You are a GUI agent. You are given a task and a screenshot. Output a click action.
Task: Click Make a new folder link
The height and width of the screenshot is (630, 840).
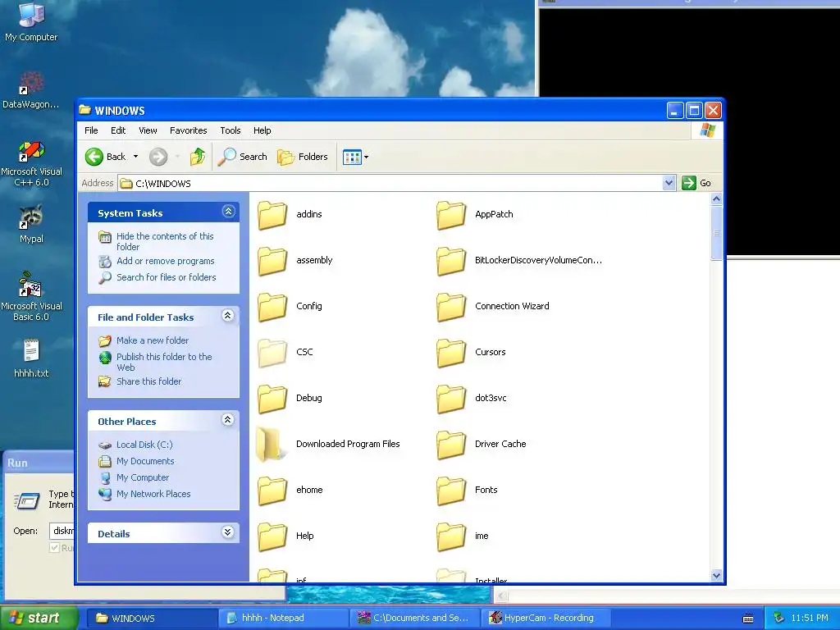[x=153, y=340]
